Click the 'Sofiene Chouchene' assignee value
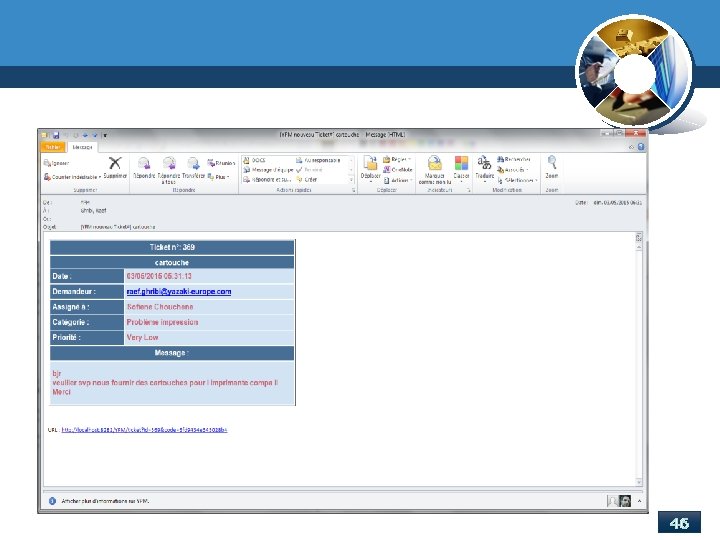 coord(160,307)
